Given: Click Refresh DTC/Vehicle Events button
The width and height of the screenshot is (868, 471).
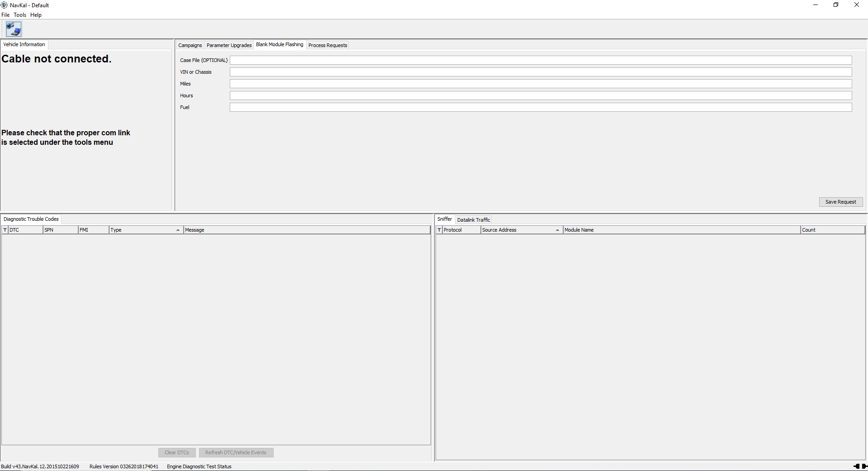Looking at the screenshot, I should click(236, 452).
